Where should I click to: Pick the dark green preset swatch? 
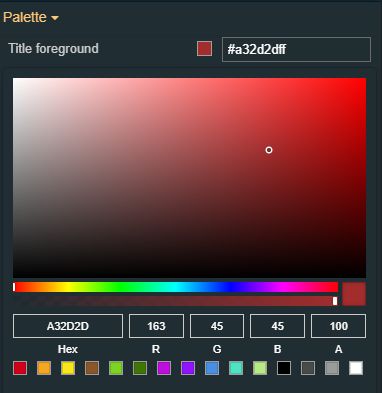tap(140, 368)
